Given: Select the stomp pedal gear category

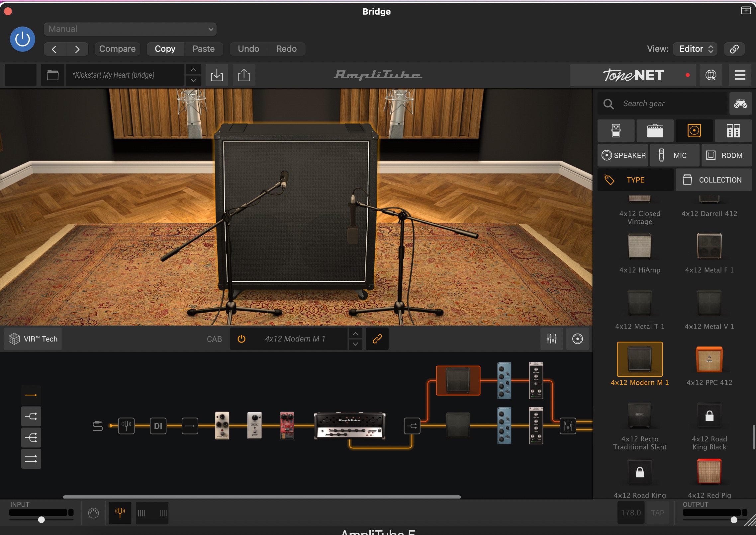Looking at the screenshot, I should [616, 131].
